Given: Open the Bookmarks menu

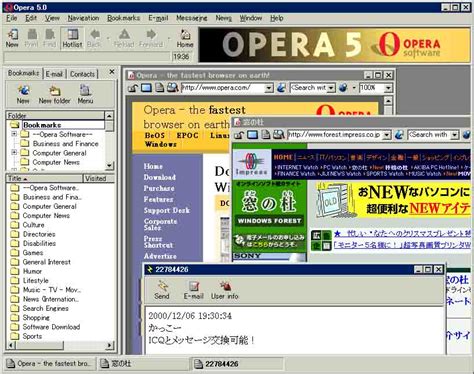Looking at the screenshot, I should [x=123, y=18].
